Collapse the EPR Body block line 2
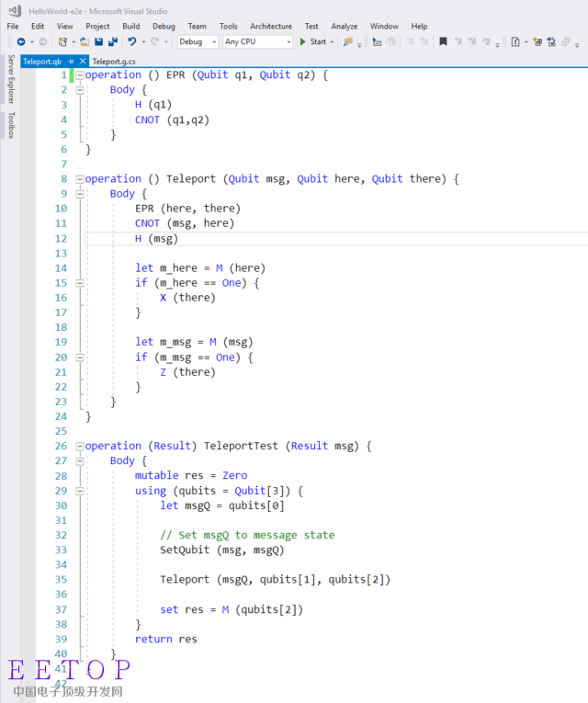588x703 pixels. [x=80, y=90]
